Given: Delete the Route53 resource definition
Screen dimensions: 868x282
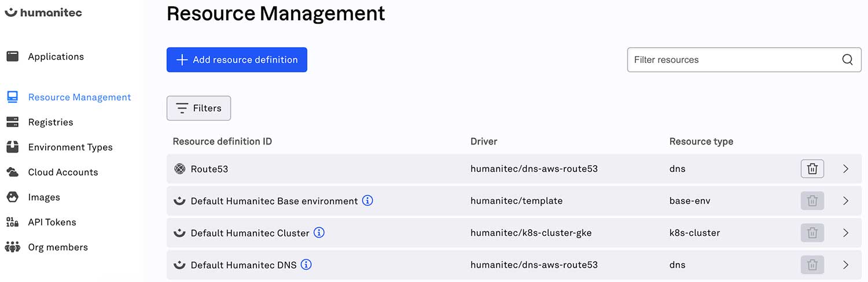Looking at the screenshot, I should coord(812,169).
